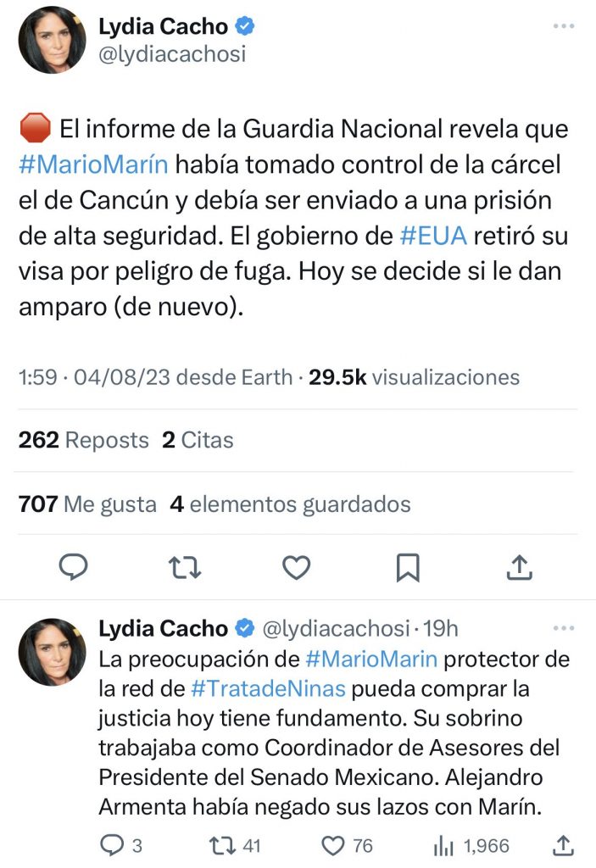View the 262 Reposts list
596x868 pixels.
83,440
